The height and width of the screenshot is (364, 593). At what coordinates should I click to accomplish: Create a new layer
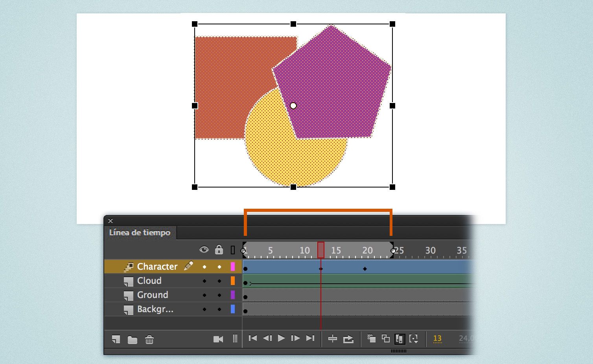[x=115, y=340]
